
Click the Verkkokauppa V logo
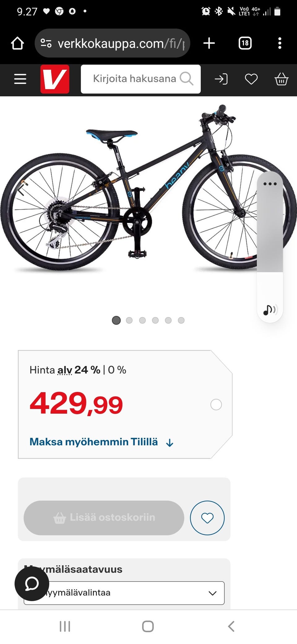coord(55,79)
